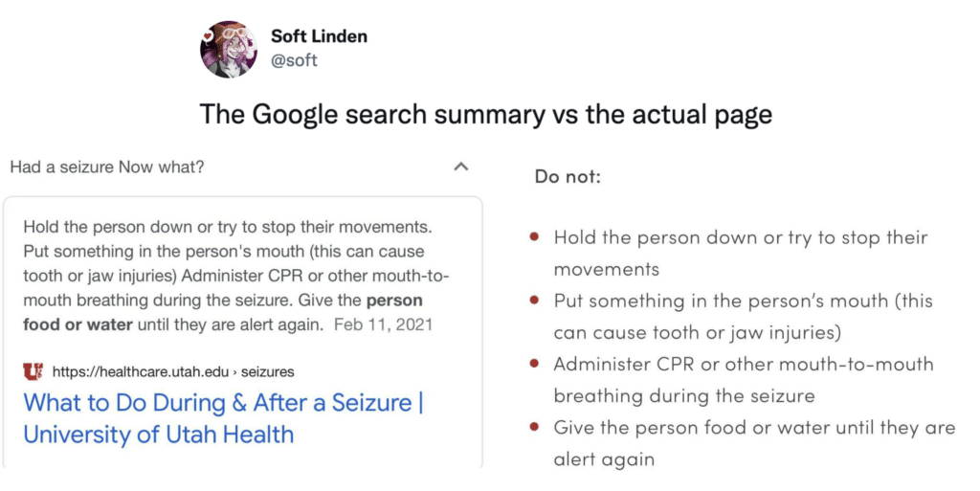980x491 pixels.
Task: Click the red bullet beside 'Put something in the person's mouth'
Action: click(534, 301)
